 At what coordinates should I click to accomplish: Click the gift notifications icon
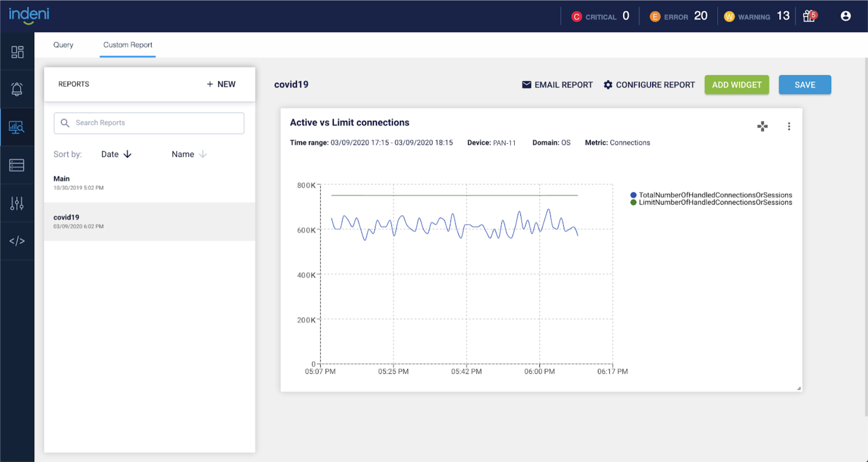tap(809, 16)
